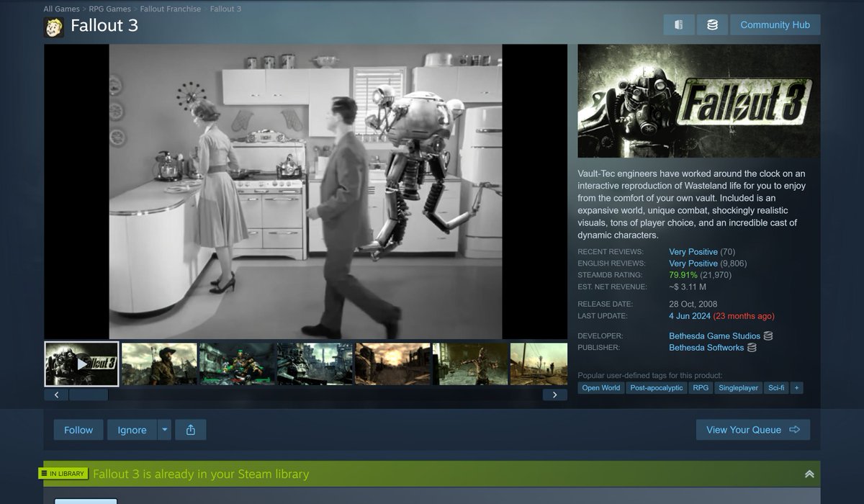Click the '(23 months ago)' red text

tap(744, 316)
